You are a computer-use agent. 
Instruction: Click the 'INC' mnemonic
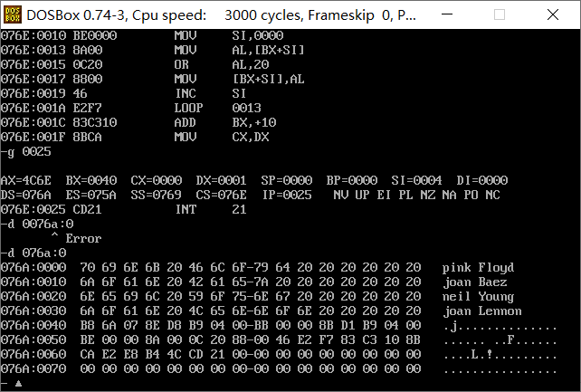point(186,93)
